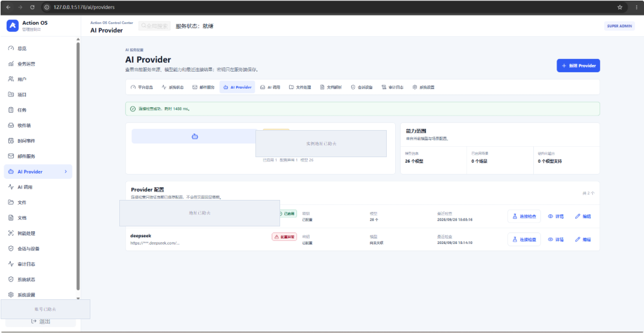Click the Action OS logo
Screen dimensions: 644x333
tap(13, 25)
